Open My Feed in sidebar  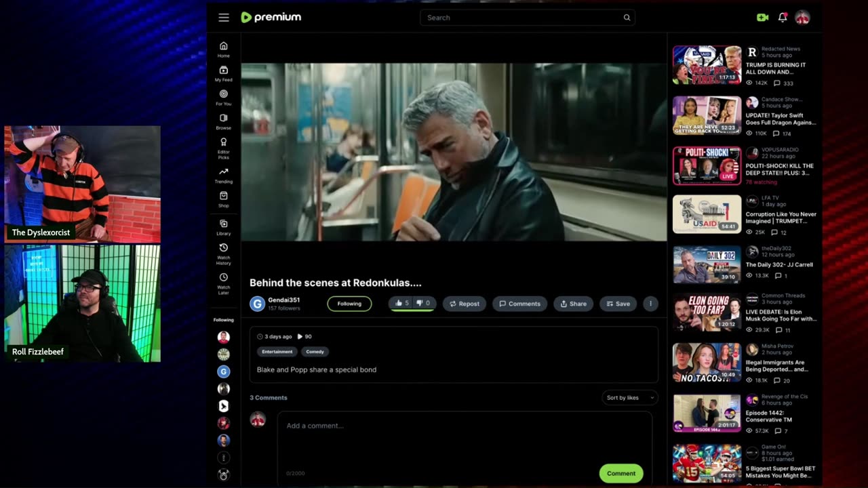click(224, 74)
